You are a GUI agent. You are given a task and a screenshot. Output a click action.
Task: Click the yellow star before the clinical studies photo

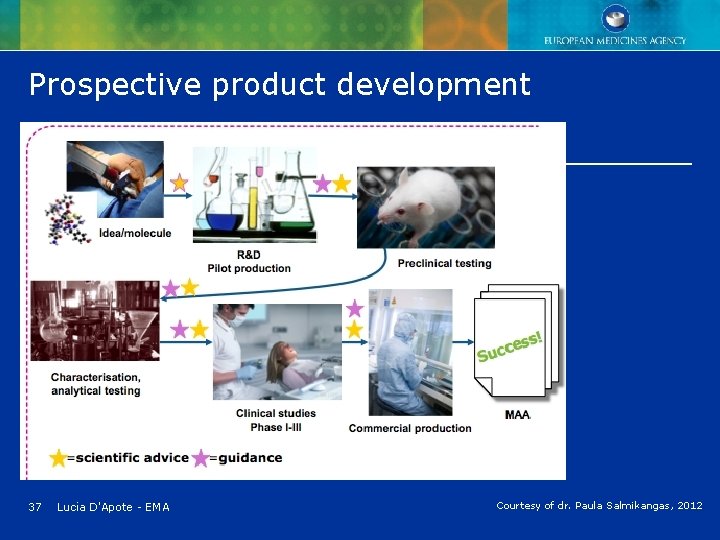tap(199, 329)
